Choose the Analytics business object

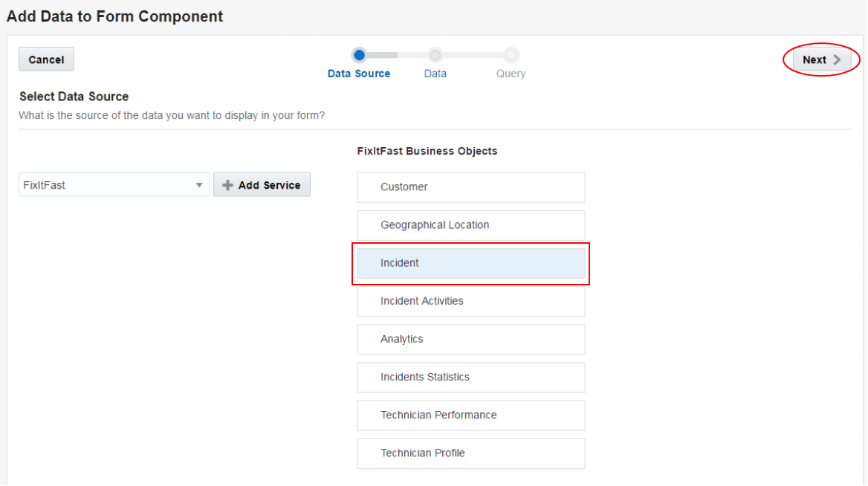point(470,339)
